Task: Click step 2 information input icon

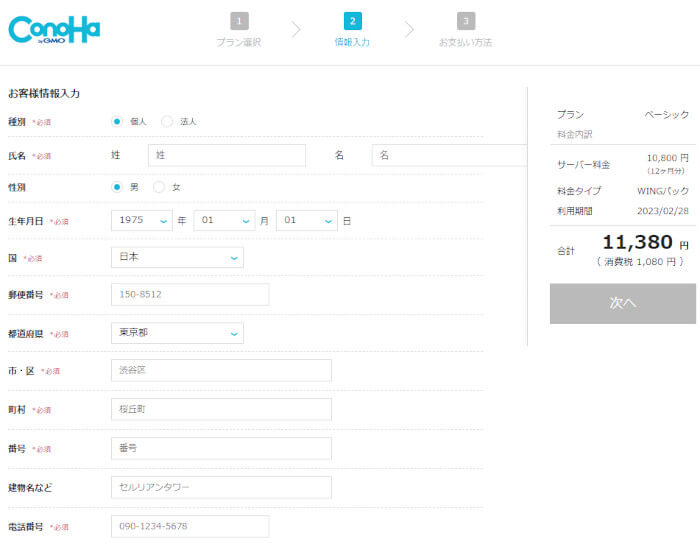Action: coord(352,21)
